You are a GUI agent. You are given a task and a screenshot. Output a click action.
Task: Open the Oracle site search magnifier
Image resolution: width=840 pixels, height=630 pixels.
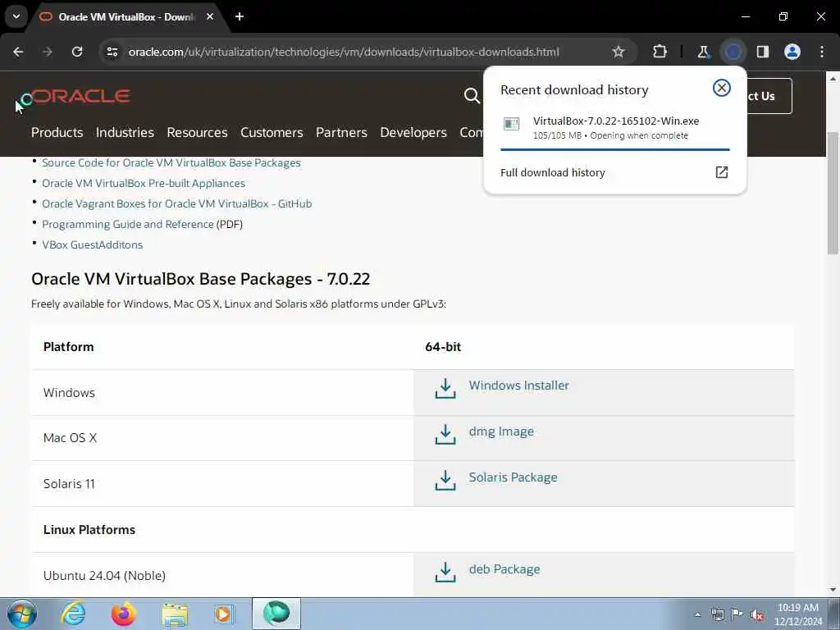point(472,96)
